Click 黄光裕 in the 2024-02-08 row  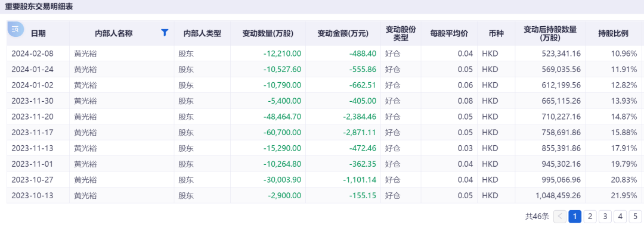coord(85,54)
